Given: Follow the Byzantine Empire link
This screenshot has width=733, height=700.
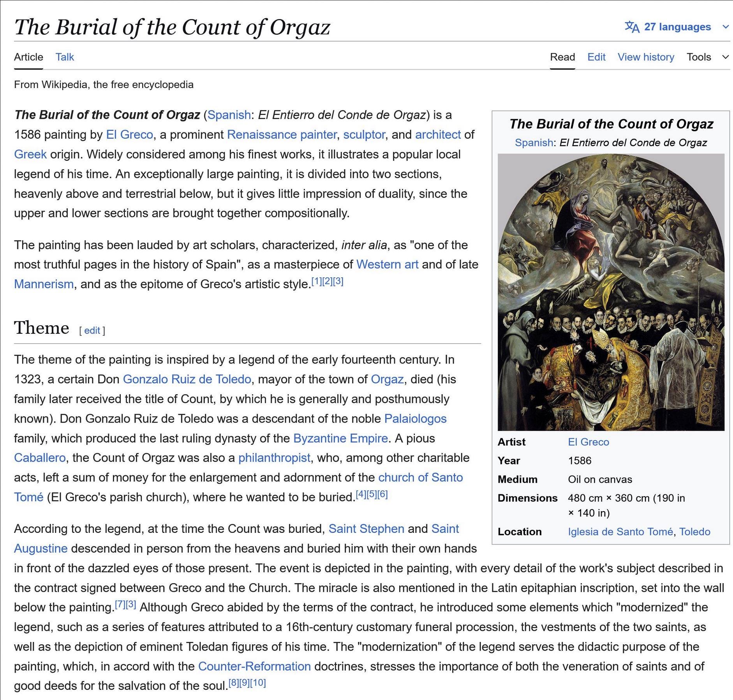Looking at the screenshot, I should [340, 438].
